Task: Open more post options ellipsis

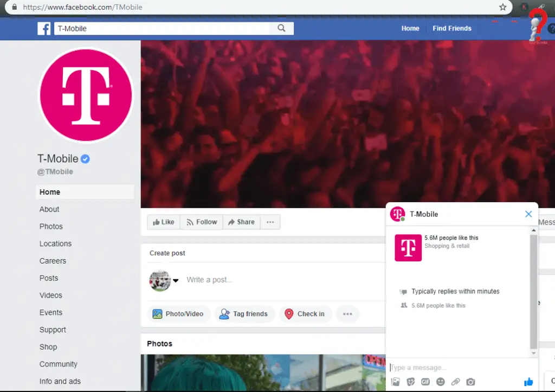Action: click(x=347, y=314)
